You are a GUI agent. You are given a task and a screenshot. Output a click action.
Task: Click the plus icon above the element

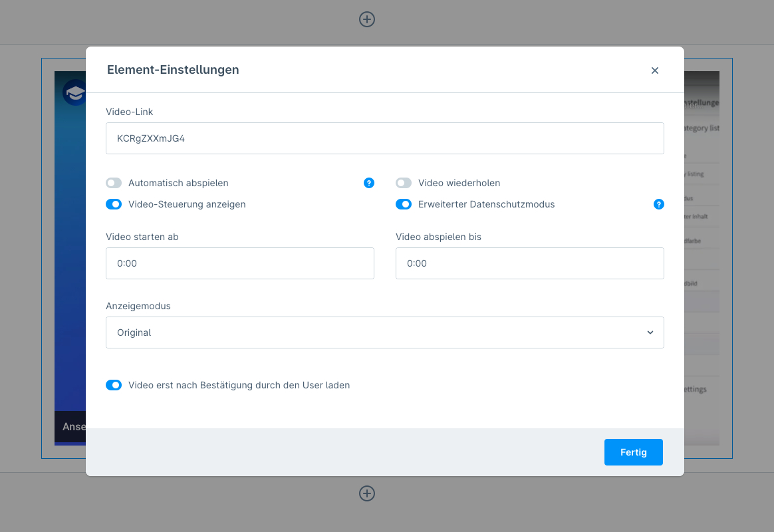pos(367,19)
